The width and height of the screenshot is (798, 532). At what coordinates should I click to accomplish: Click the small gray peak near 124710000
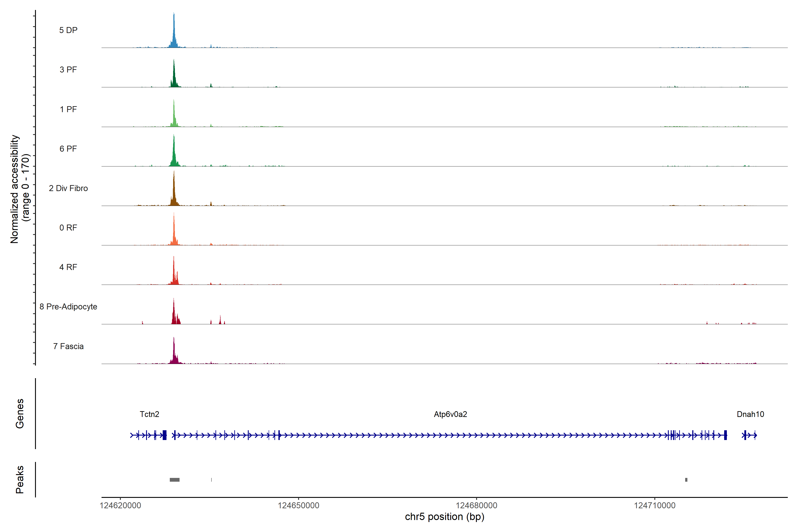686,480
